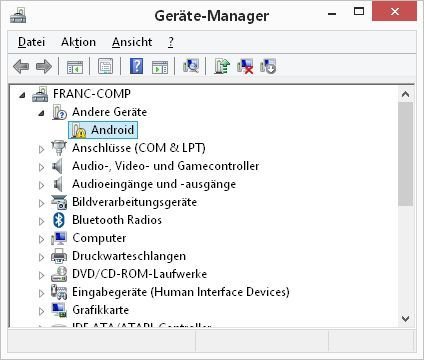The width and height of the screenshot is (424, 360).
Task: Expand the Druckwarteschlangen node
Action: point(41,257)
